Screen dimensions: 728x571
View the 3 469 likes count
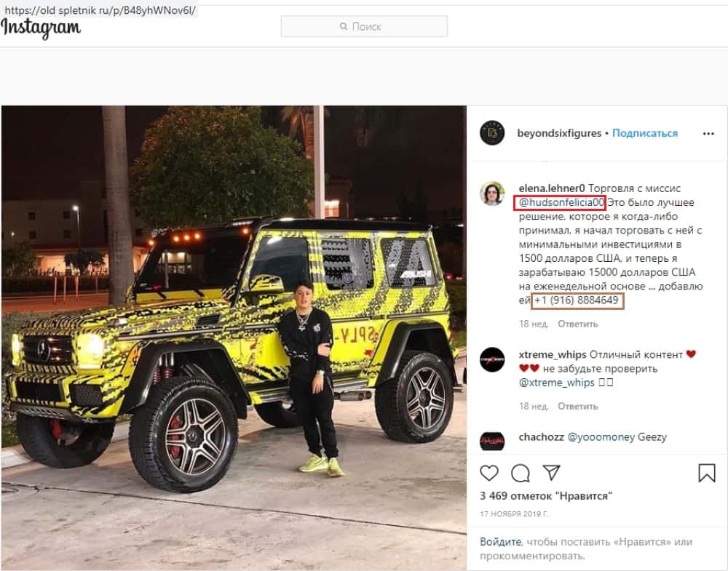(545, 496)
